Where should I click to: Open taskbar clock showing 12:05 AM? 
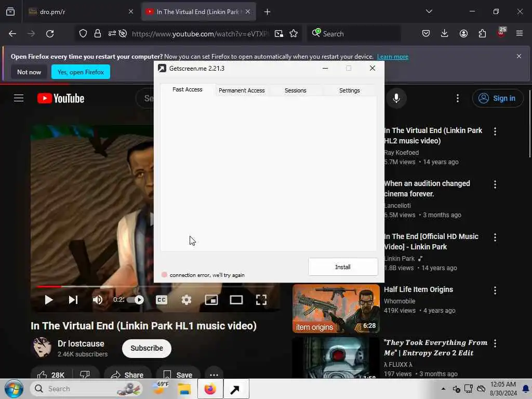coord(503,389)
